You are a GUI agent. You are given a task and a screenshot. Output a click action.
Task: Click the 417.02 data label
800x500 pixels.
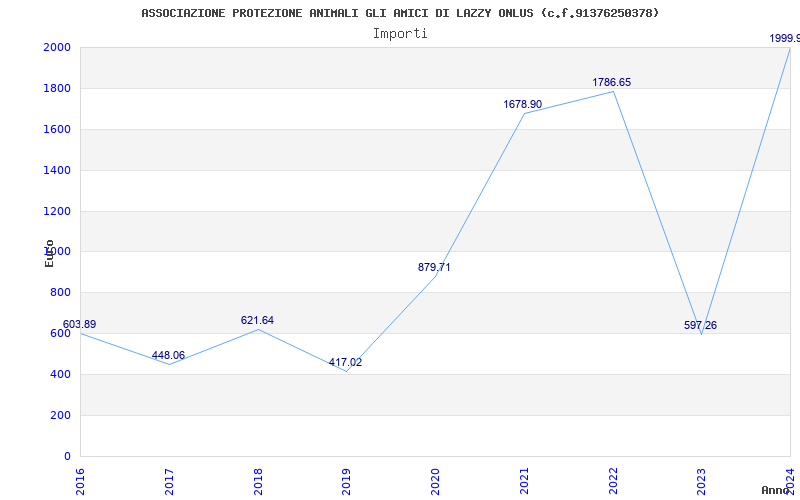345,362
